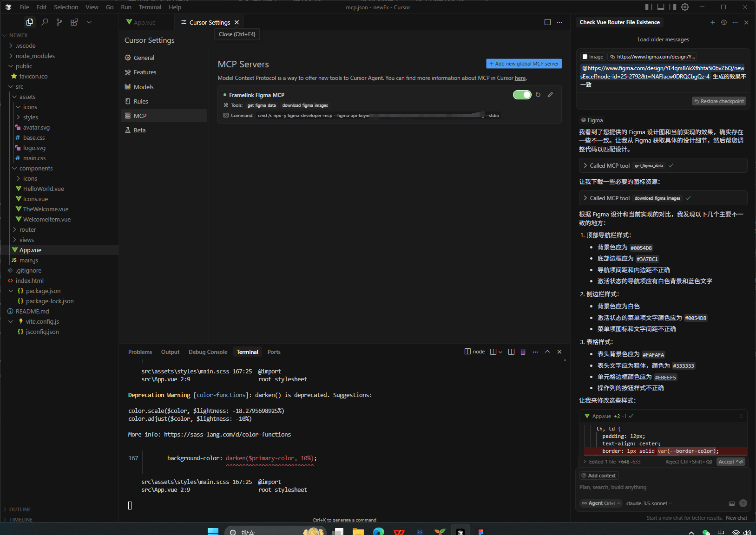Disable the Framelink Figma MCP toggle
756x535 pixels.
(x=522, y=95)
